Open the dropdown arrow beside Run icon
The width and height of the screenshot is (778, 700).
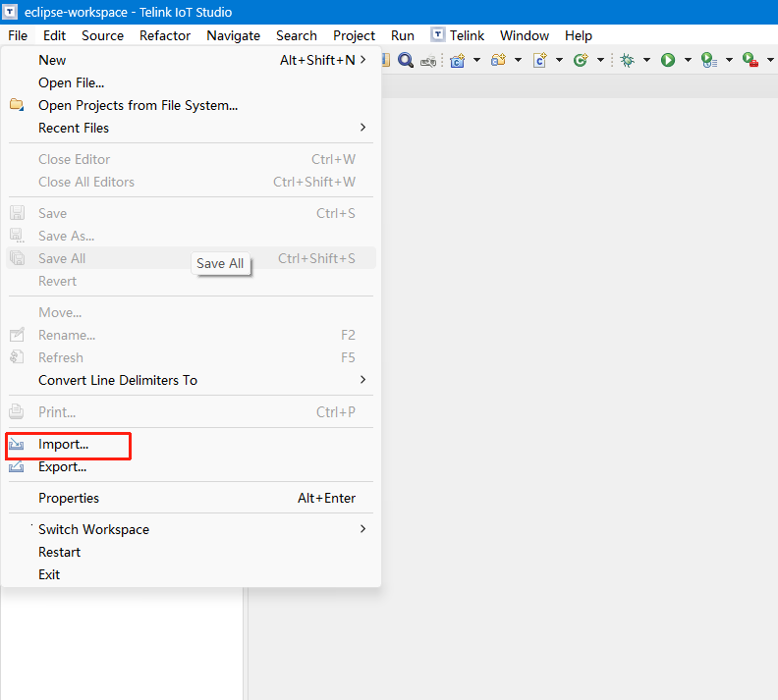(687, 60)
